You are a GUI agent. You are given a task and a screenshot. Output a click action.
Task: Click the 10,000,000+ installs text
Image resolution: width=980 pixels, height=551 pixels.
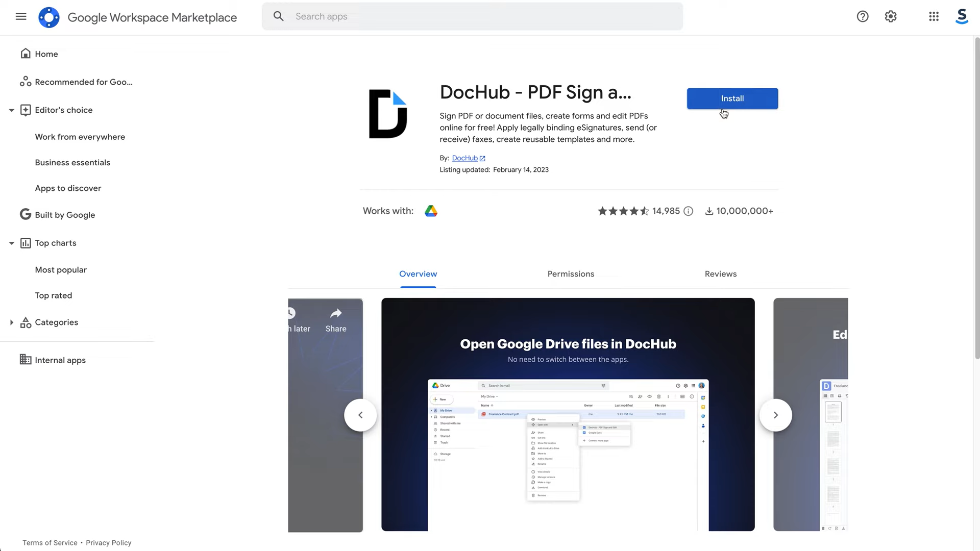(745, 211)
